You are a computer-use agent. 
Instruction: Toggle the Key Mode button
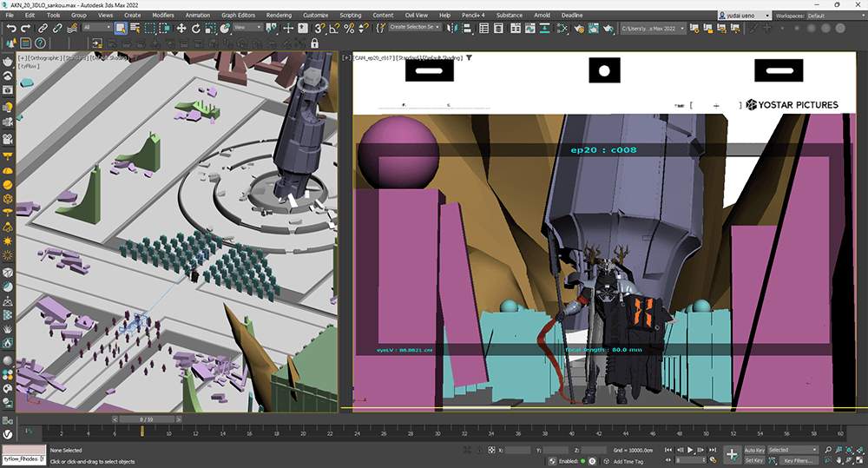pos(668,460)
